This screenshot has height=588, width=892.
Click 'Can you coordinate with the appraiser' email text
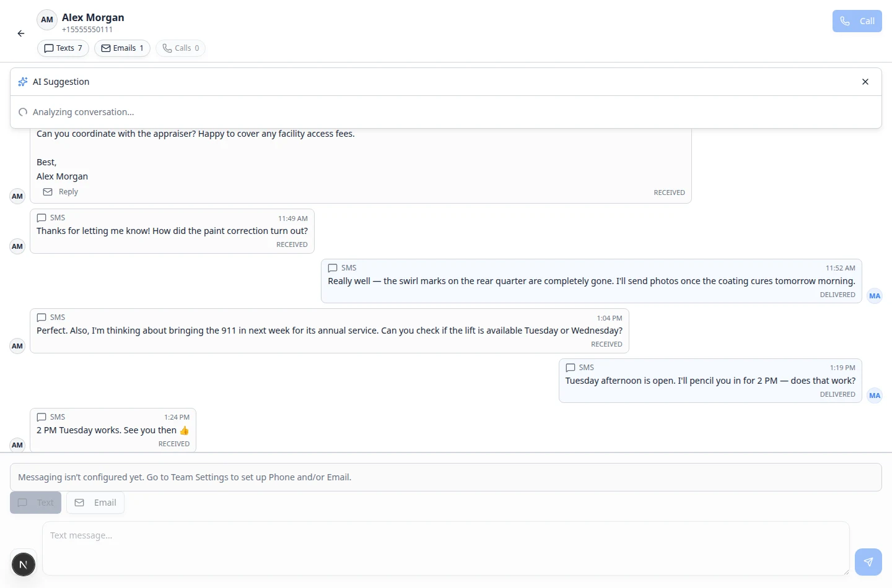click(196, 134)
